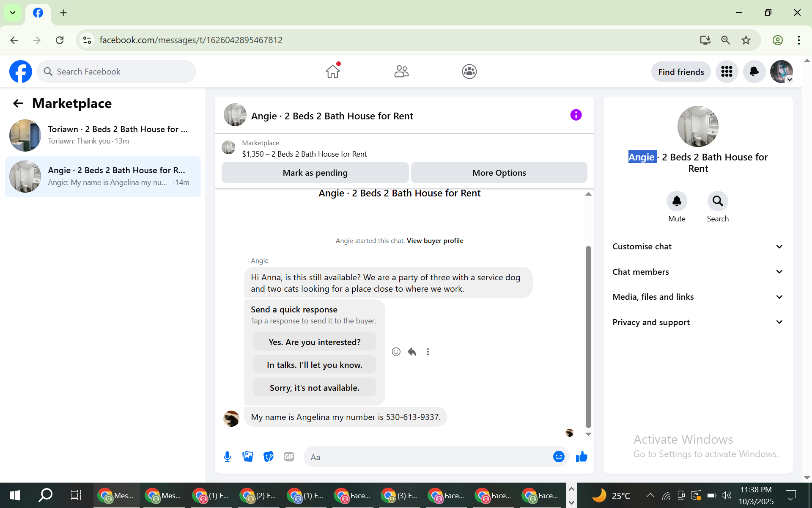
Task: Open Chrome profile icon
Action: pyautogui.click(x=778, y=40)
